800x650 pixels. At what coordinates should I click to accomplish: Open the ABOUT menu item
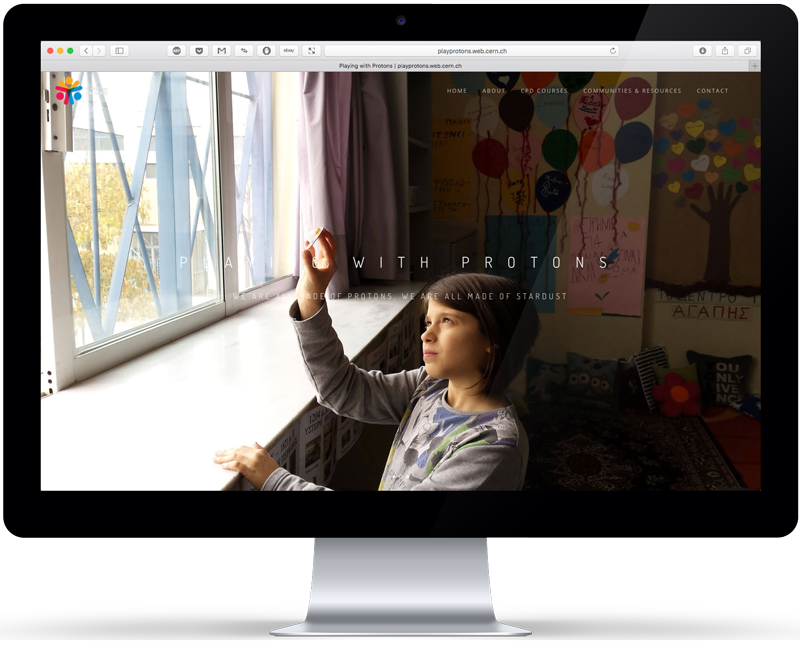point(494,91)
